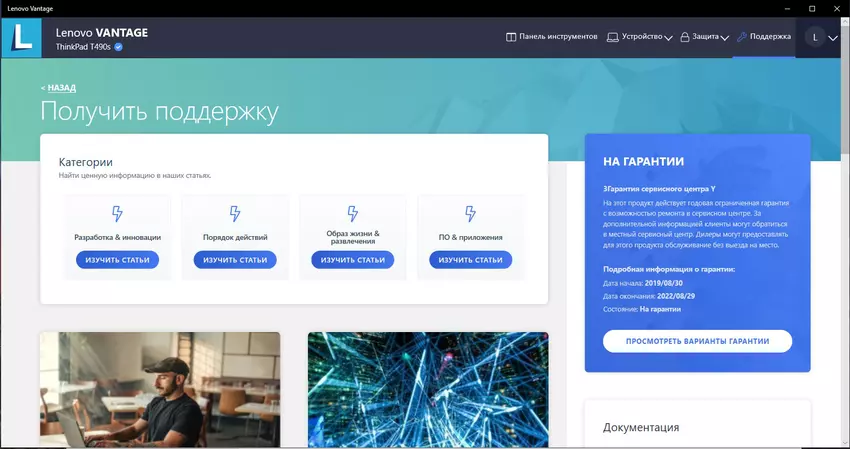Click lightning icon above Разработка & инновации

(x=117, y=214)
